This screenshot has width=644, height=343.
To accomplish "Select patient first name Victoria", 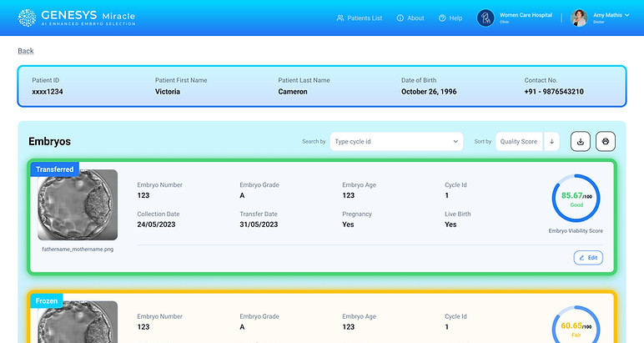I will (168, 92).
